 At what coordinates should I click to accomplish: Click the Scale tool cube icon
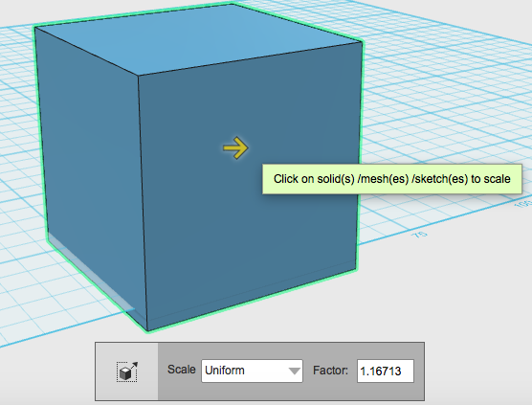tap(127, 371)
